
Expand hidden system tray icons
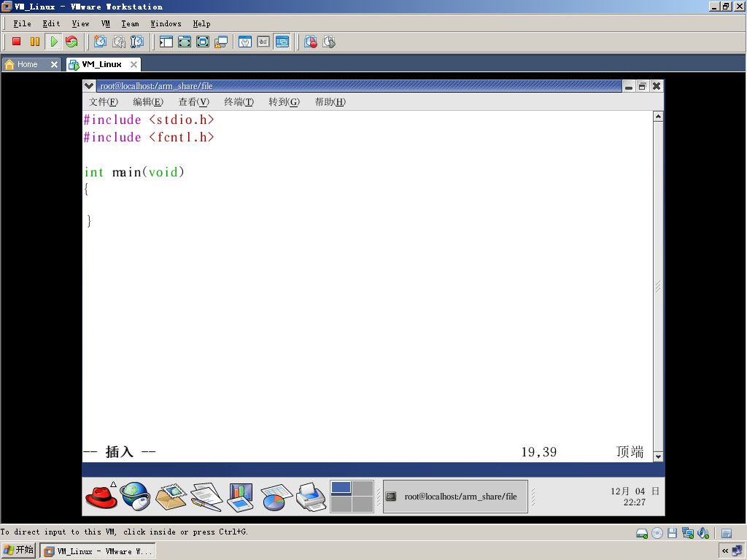725,551
